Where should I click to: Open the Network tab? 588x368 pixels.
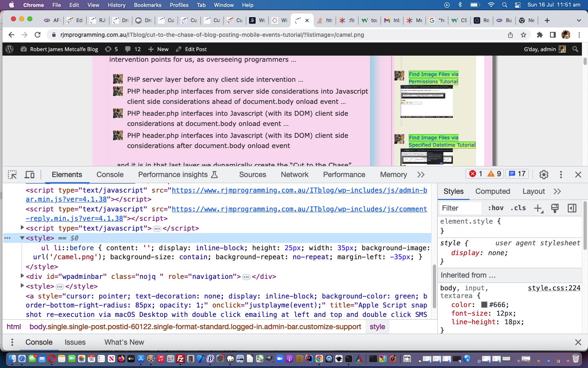(294, 175)
